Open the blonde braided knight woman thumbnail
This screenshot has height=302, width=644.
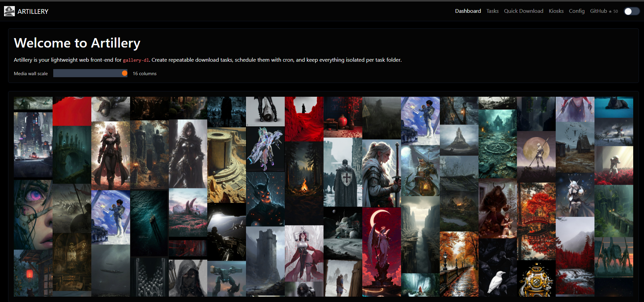[381, 173]
